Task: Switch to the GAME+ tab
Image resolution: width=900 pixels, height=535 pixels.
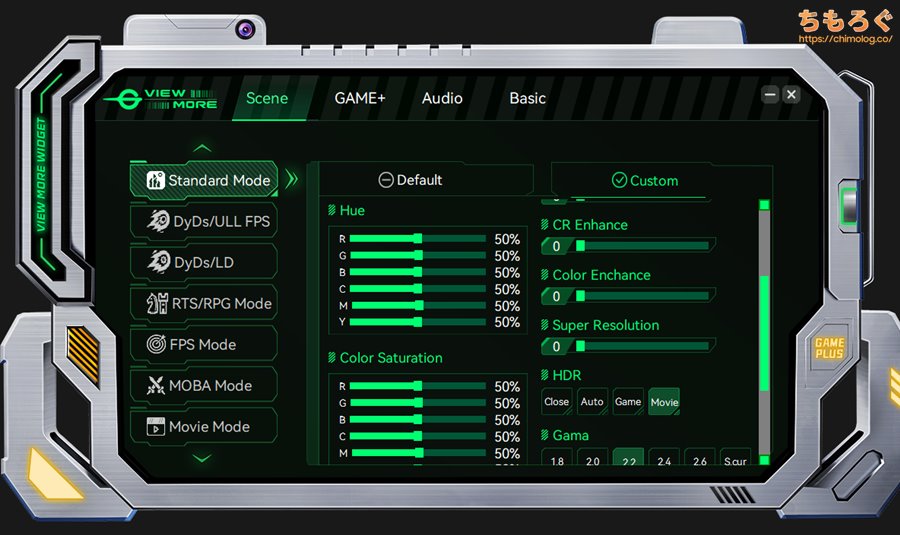Action: [360, 98]
